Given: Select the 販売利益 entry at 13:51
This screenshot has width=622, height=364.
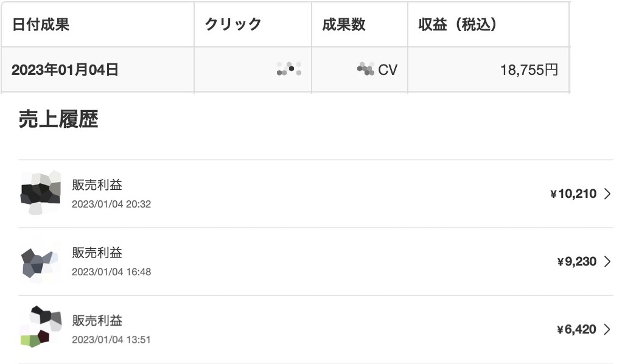Looking at the screenshot, I should (x=316, y=329).
